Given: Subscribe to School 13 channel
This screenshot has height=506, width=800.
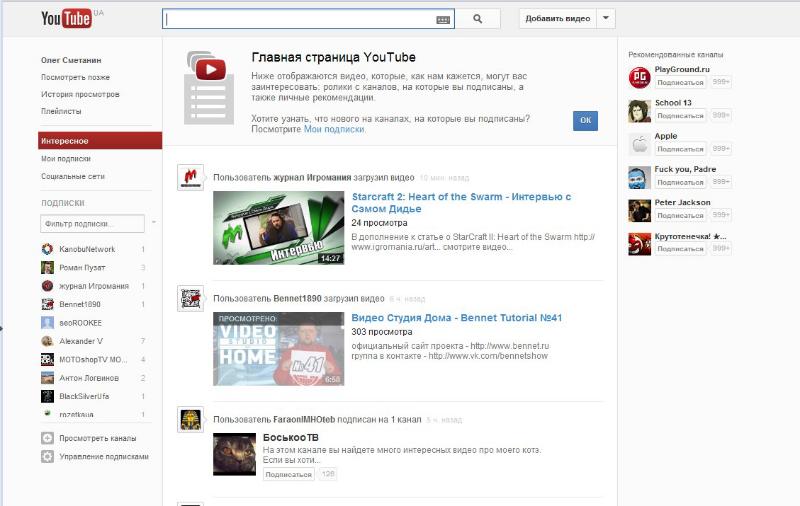Looking at the screenshot, I should click(x=681, y=116).
